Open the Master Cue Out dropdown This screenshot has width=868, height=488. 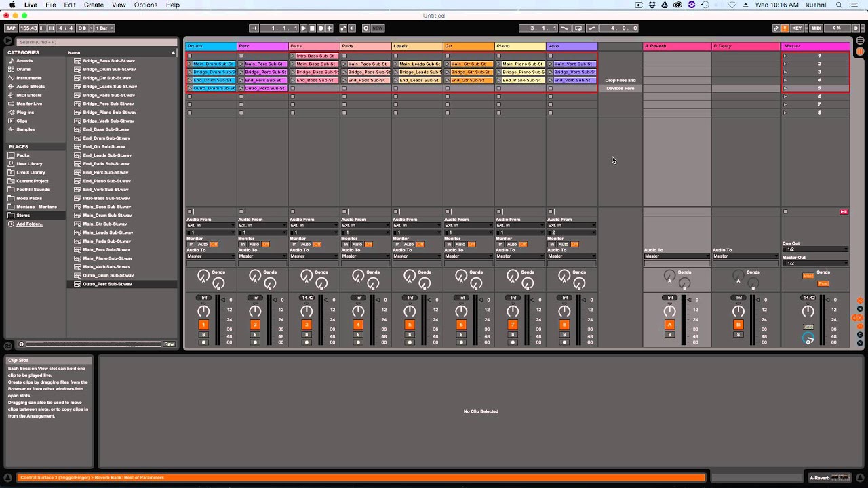point(815,249)
